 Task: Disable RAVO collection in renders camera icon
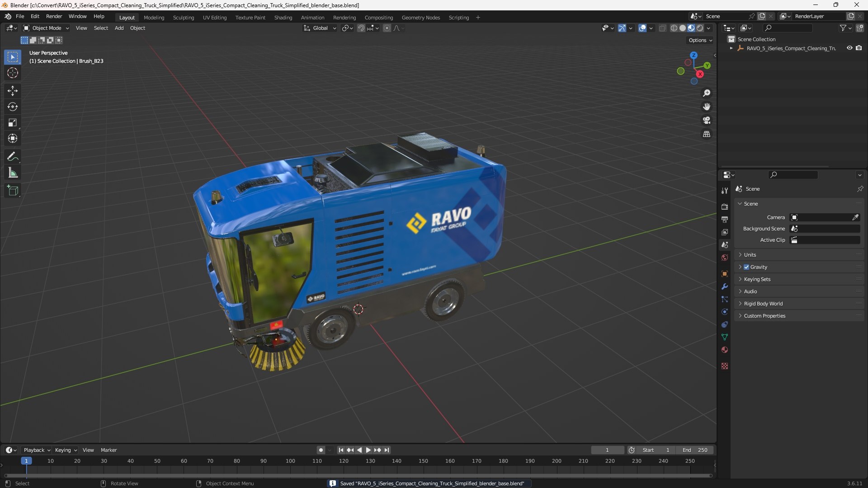pos(859,48)
